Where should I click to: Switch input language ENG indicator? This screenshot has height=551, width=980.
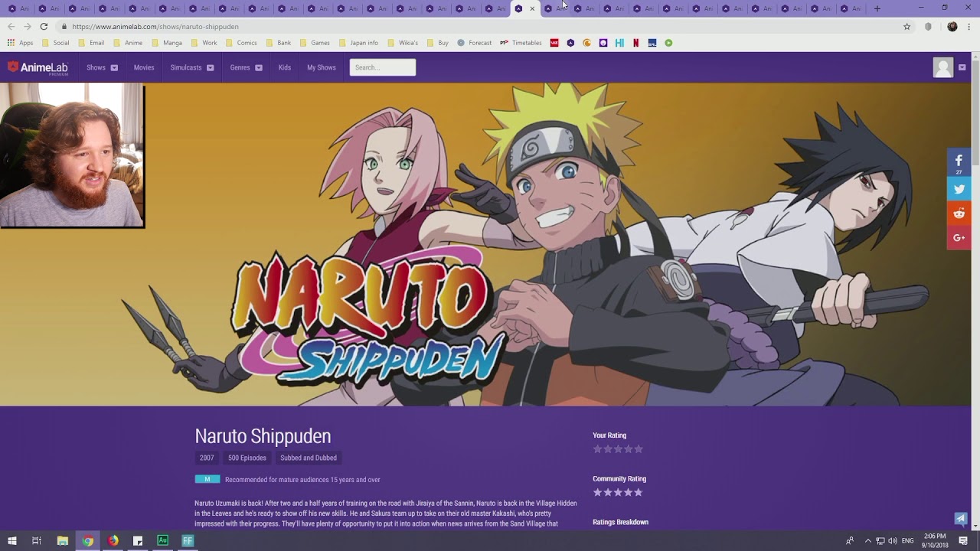click(x=907, y=541)
